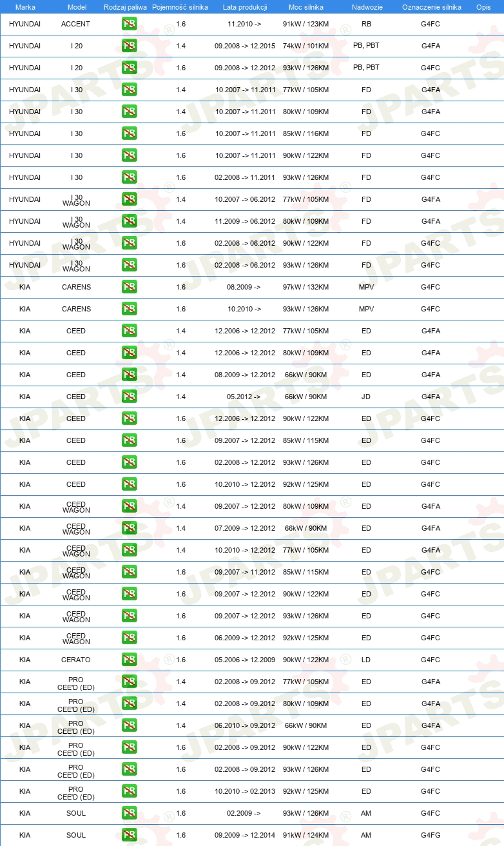The image size is (504, 846).
Task: Click fuel icon for Kia Ceed 92kW/125KM
Action: tap(129, 484)
